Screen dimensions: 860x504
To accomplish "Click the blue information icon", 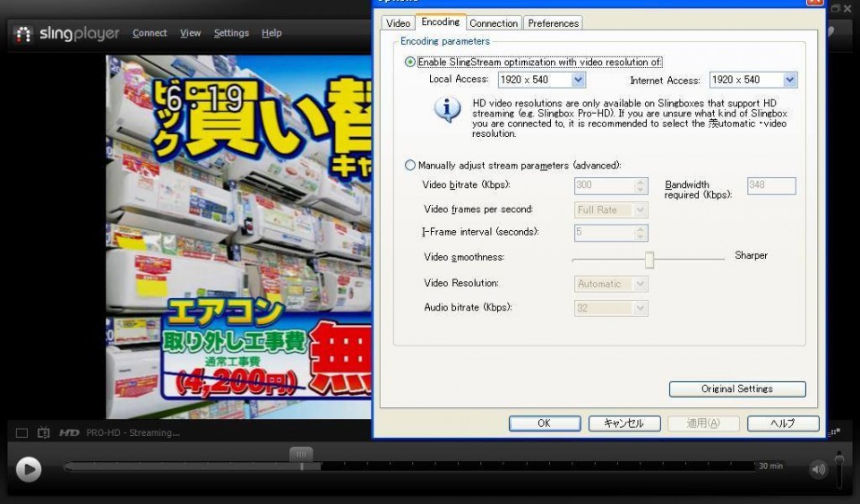I will [x=447, y=110].
